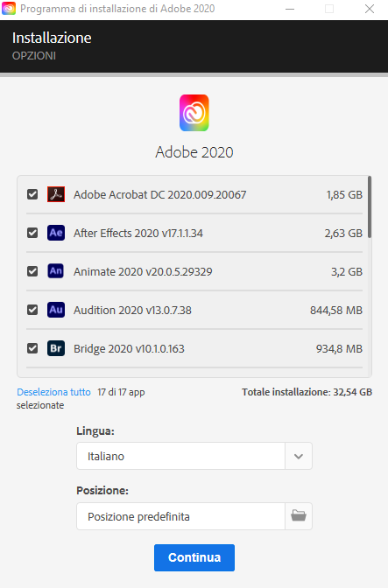Image resolution: width=388 pixels, height=588 pixels.
Task: Uncheck the Animate 2020 checkbox
Action: 32,271
